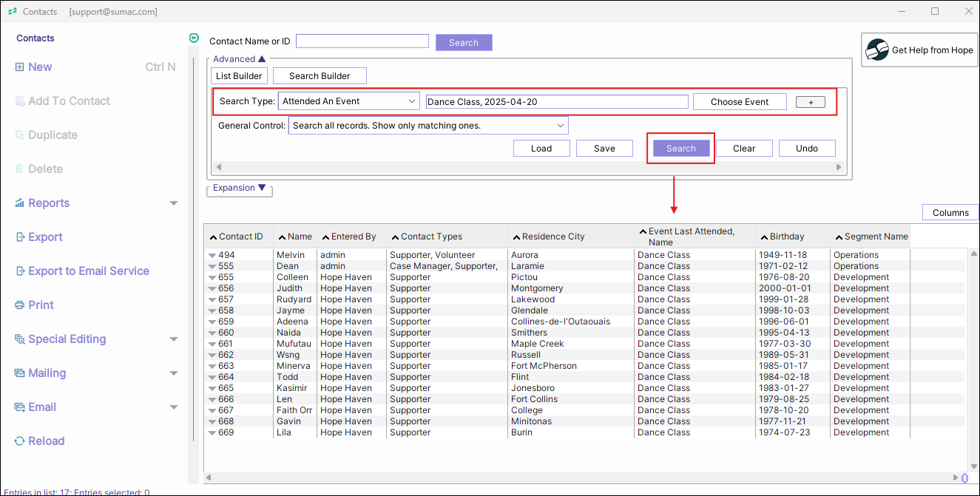Switch to the Search Builder tab

tap(320, 76)
